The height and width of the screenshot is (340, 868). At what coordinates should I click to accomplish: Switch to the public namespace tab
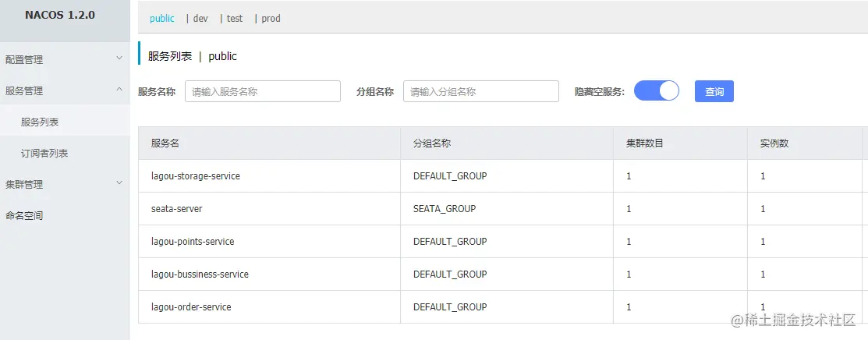point(161,18)
